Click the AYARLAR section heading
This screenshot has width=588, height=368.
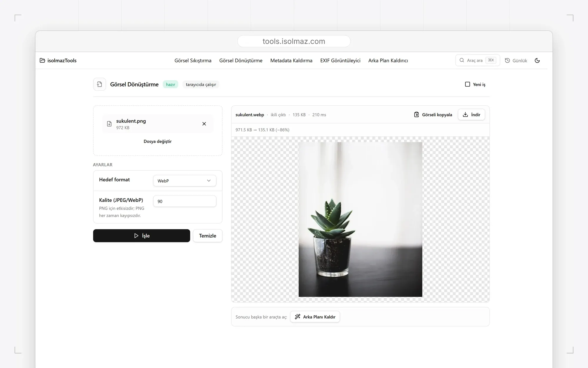pyautogui.click(x=103, y=165)
